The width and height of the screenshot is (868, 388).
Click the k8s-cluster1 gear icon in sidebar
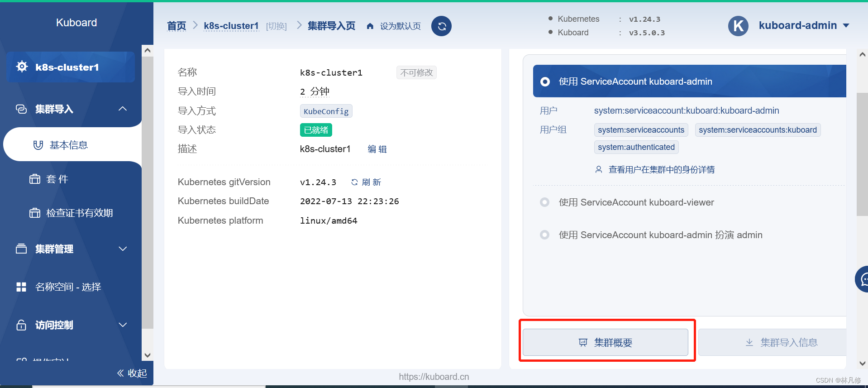pos(22,67)
